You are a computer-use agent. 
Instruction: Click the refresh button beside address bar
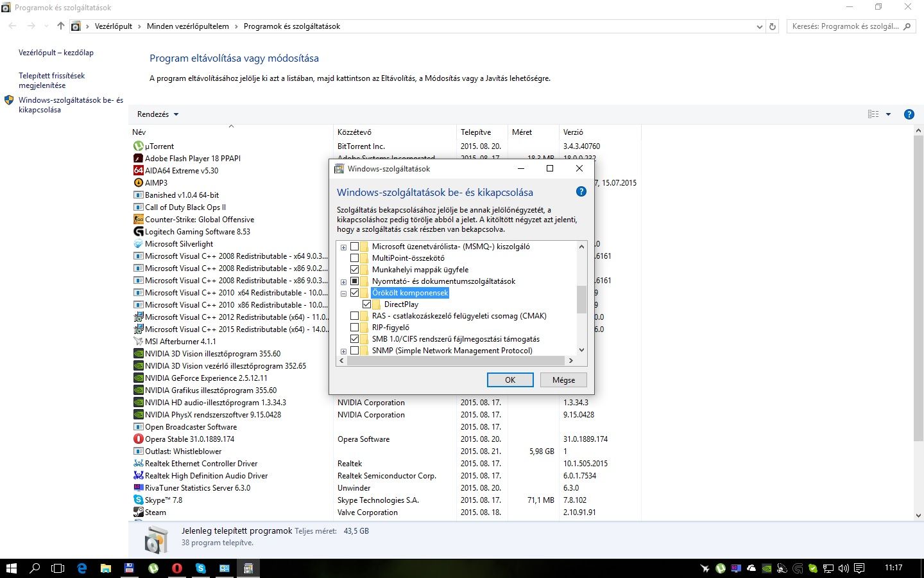[x=773, y=26]
